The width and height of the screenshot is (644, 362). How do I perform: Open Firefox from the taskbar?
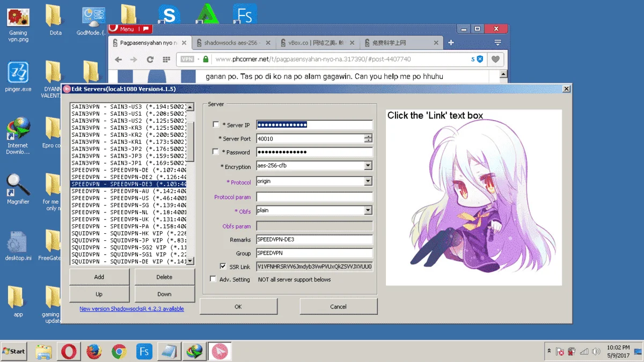point(94,352)
